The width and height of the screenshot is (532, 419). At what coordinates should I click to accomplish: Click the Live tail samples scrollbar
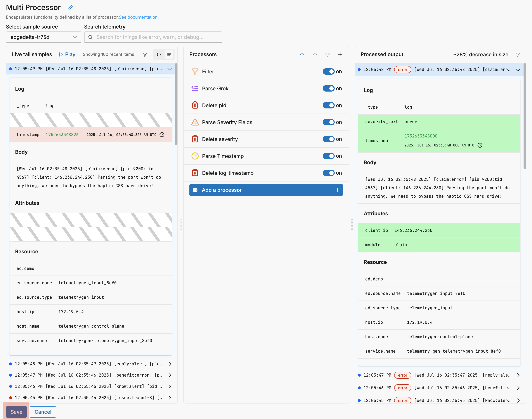(176, 104)
